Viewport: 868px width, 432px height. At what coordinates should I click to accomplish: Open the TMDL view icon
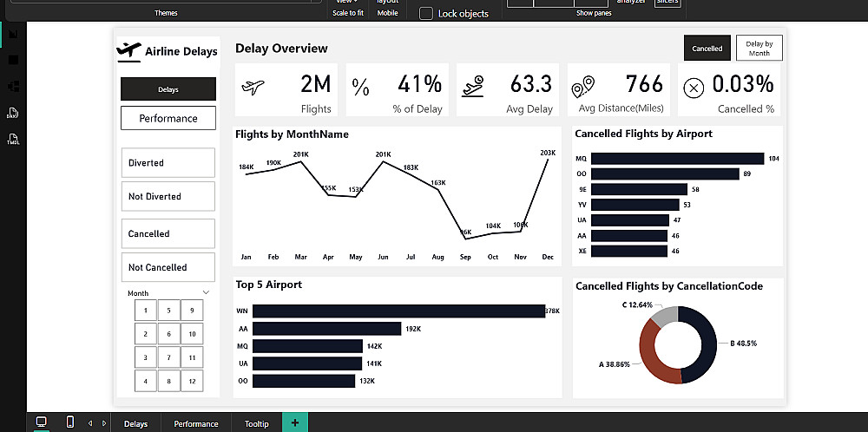click(13, 139)
